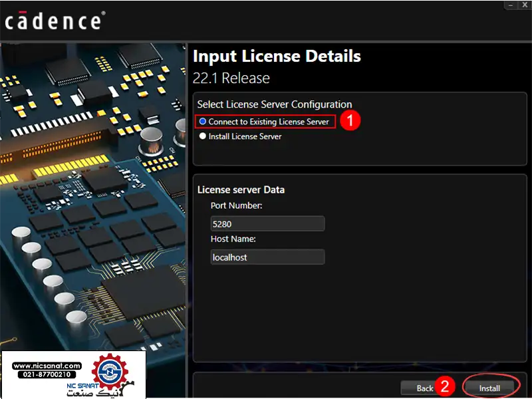Go back using the Back button
Viewport: 532px width, 399px height.
pyautogui.click(x=424, y=388)
